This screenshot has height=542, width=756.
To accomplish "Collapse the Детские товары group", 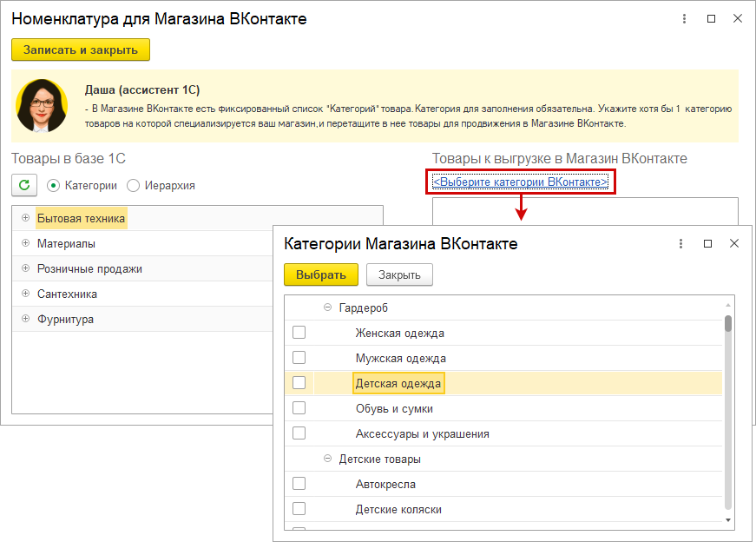I will (327, 459).
